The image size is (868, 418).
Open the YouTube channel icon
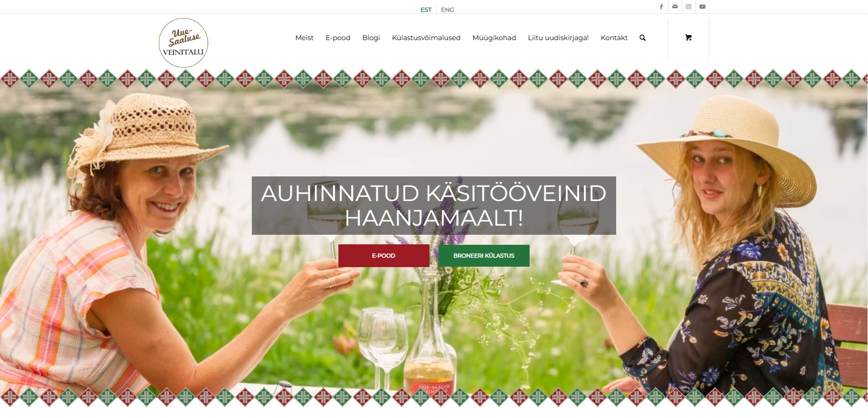[x=702, y=7]
